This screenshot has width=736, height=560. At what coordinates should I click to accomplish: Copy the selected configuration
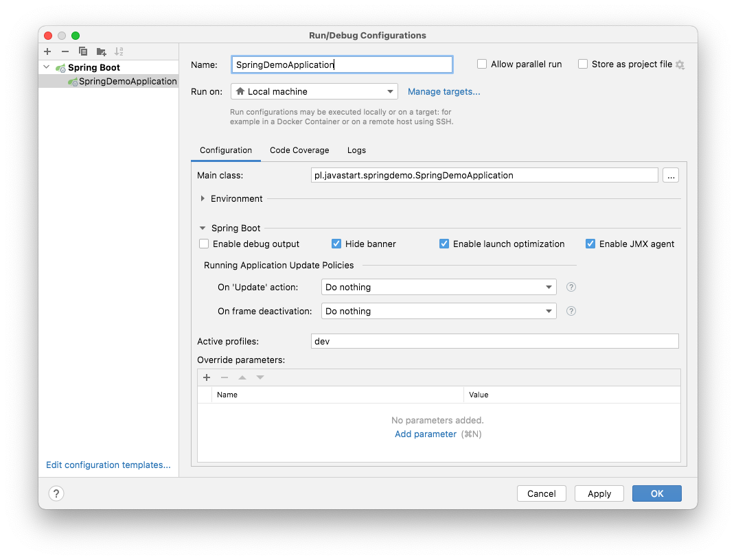[83, 51]
